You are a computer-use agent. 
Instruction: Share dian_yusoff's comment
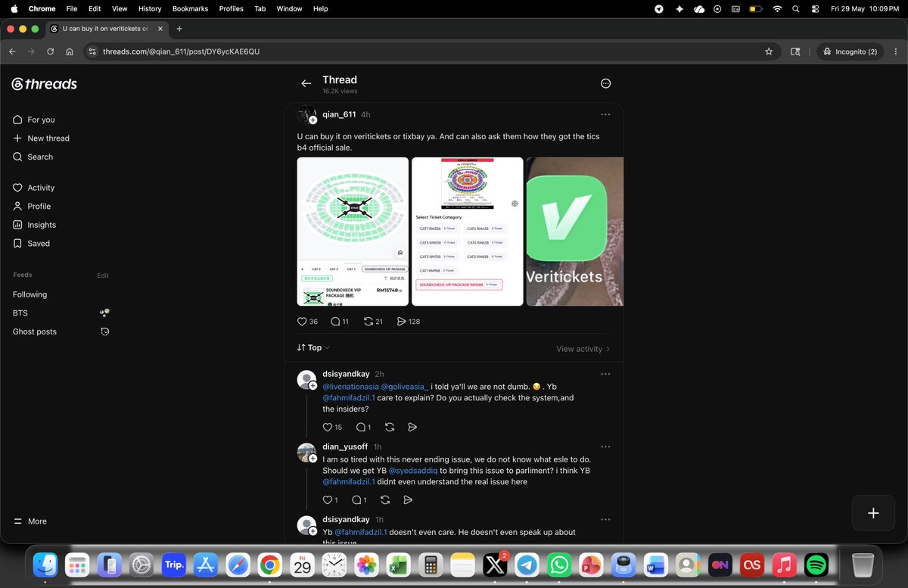click(408, 500)
